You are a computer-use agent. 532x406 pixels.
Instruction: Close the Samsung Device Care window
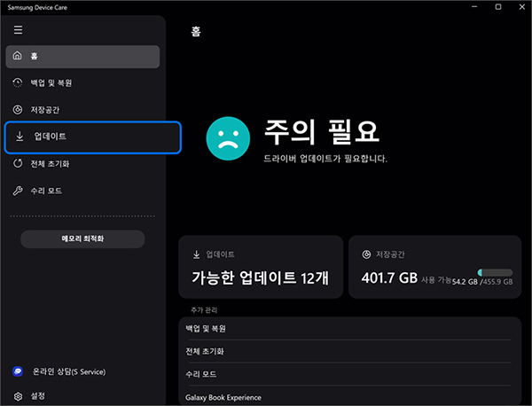[522, 7]
